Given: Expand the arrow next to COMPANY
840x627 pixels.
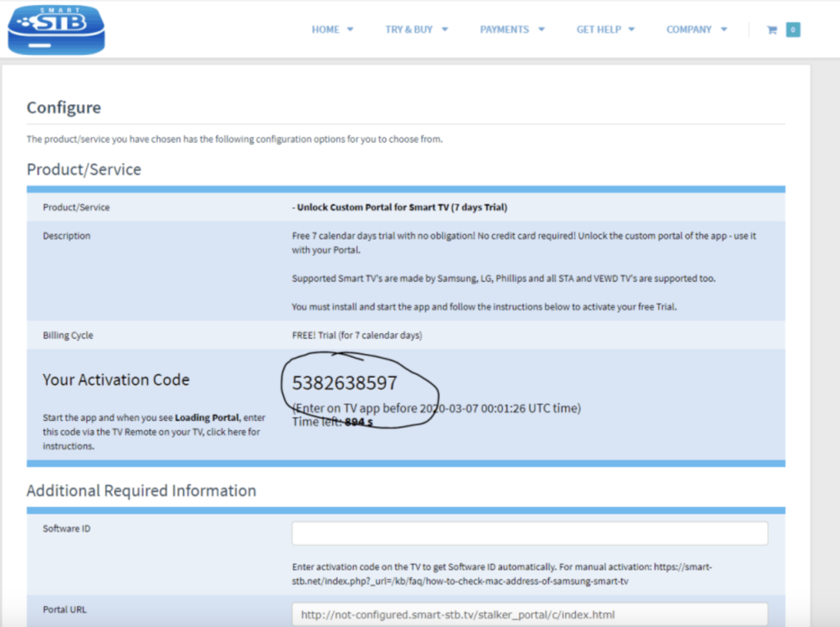Looking at the screenshot, I should pyautogui.click(x=724, y=30).
